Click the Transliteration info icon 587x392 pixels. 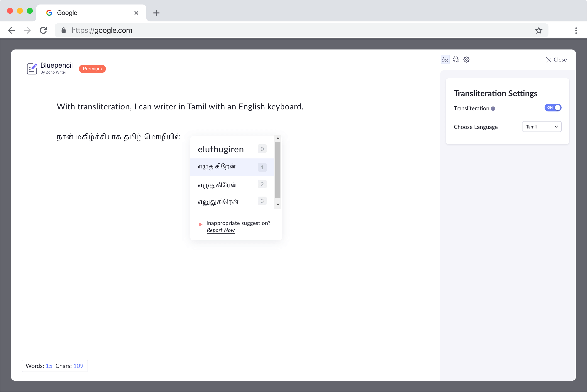493,108
